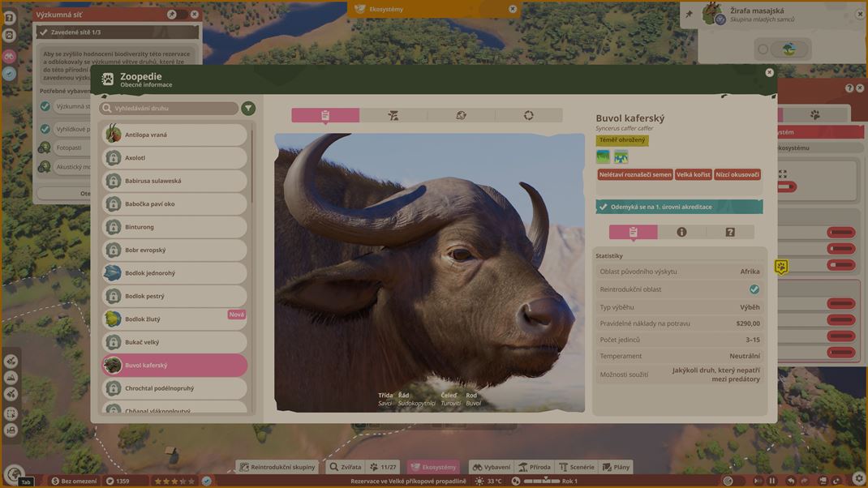
Task: Open the Vybavení menu
Action: (x=491, y=467)
